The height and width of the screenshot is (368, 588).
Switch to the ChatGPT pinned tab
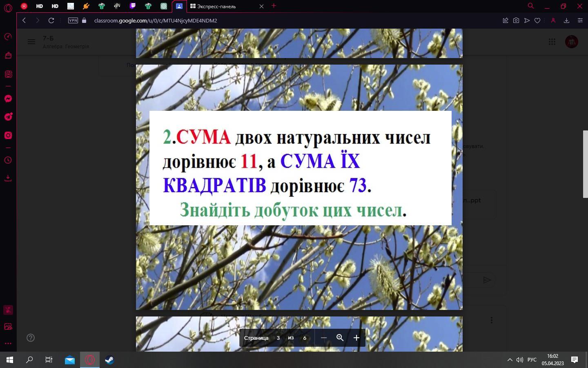coord(164,6)
